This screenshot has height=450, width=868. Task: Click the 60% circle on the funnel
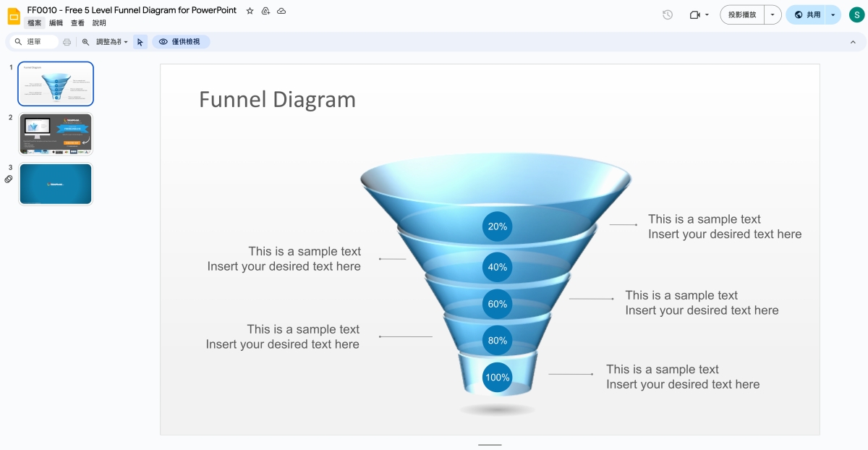(x=498, y=304)
